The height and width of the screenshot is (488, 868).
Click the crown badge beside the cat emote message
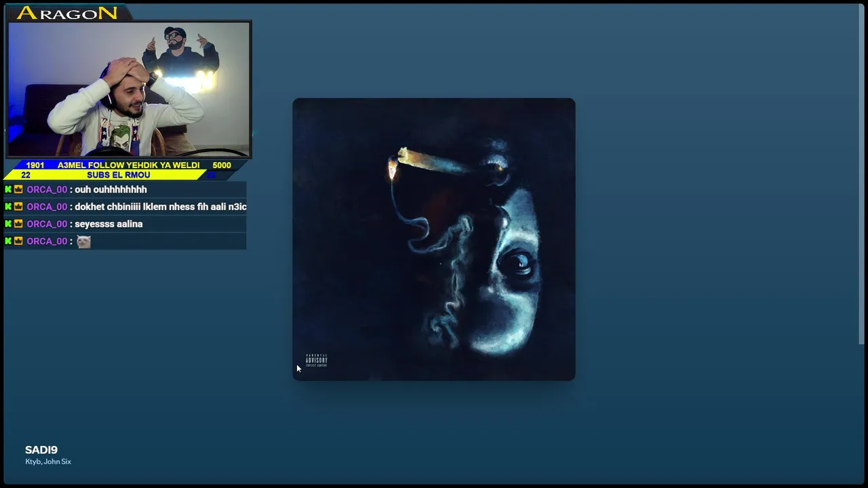tap(18, 241)
